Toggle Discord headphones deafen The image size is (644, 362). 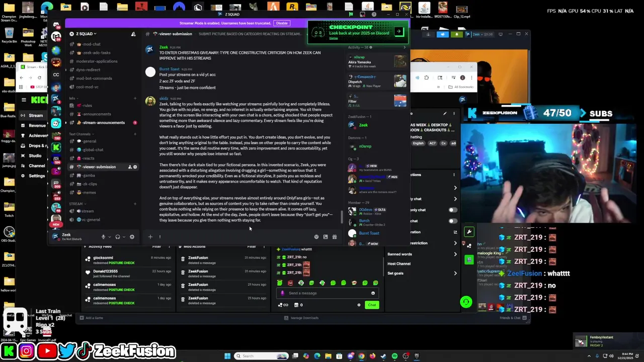point(118,237)
